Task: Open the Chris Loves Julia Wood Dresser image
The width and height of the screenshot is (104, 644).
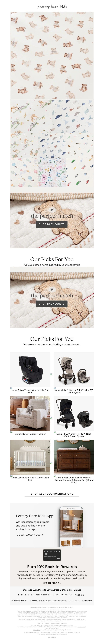Action: coord(74,457)
